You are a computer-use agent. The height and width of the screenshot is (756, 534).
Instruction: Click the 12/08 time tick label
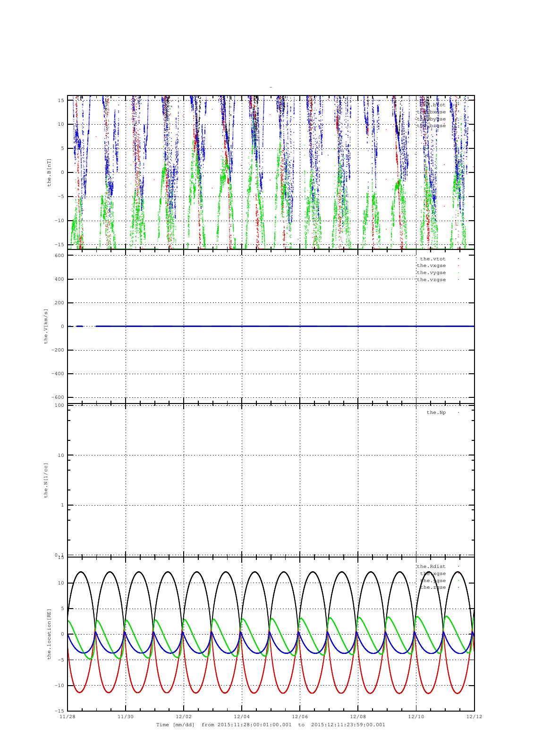tap(358, 716)
